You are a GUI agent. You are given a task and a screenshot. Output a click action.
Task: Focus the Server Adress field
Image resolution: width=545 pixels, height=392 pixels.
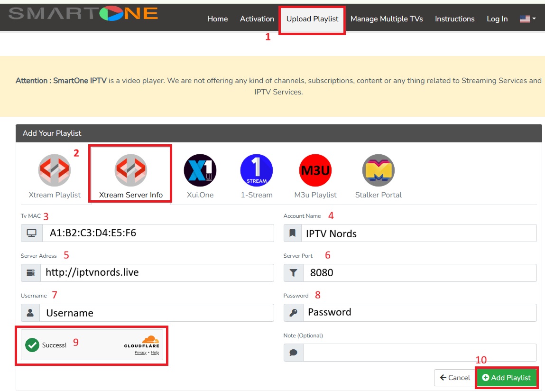(x=157, y=273)
